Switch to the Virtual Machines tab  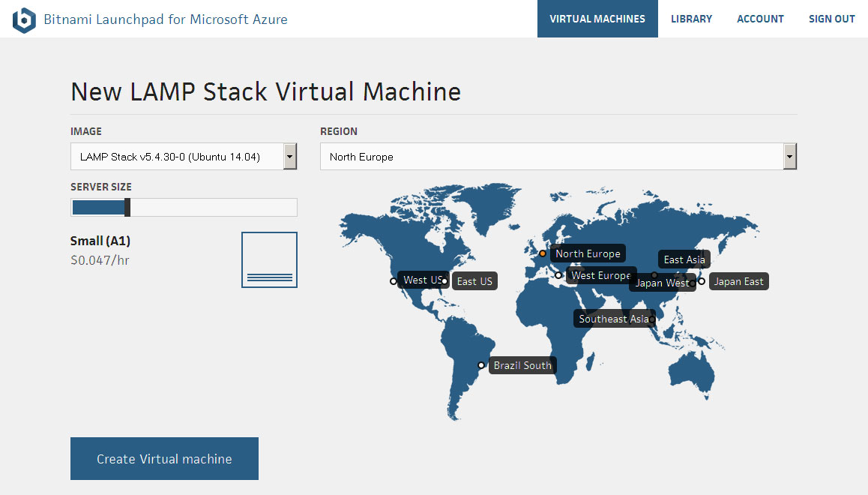pyautogui.click(x=597, y=19)
